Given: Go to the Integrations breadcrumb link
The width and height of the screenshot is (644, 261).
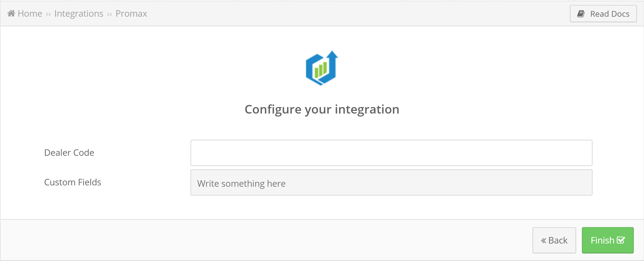Looking at the screenshot, I should click(79, 13).
